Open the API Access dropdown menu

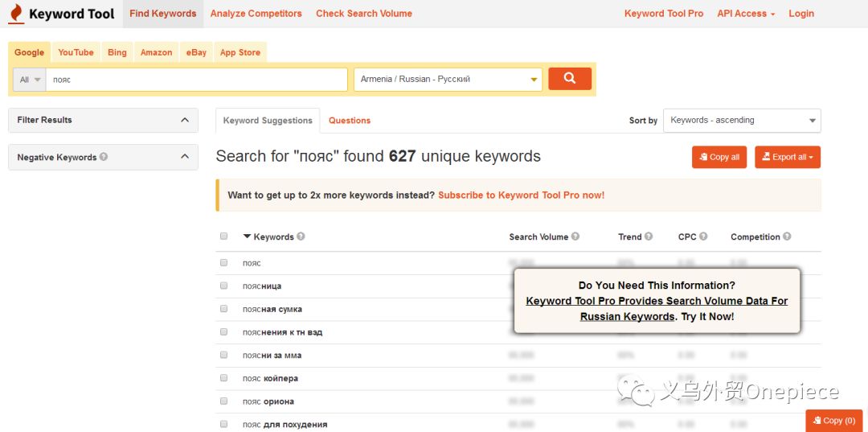point(746,14)
